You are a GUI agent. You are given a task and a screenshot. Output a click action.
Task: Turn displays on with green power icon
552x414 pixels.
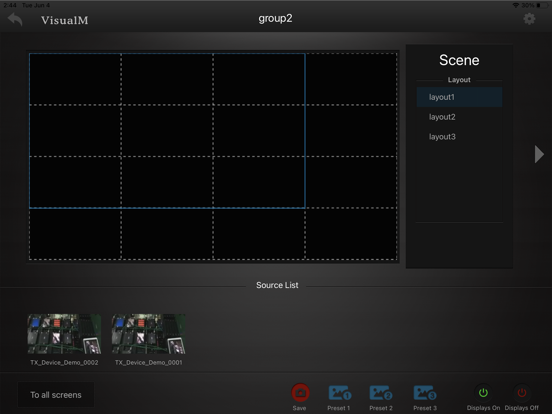tap(483, 393)
